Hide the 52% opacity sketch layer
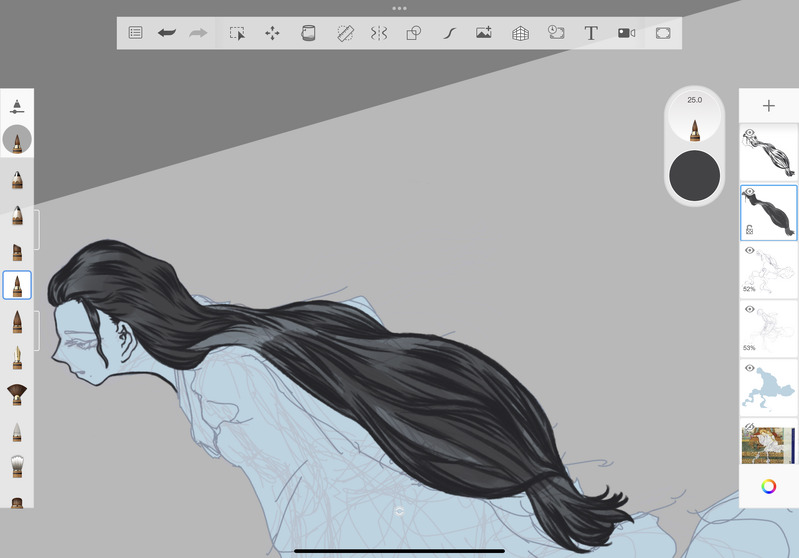Viewport: 799px width, 558px height. (x=749, y=250)
